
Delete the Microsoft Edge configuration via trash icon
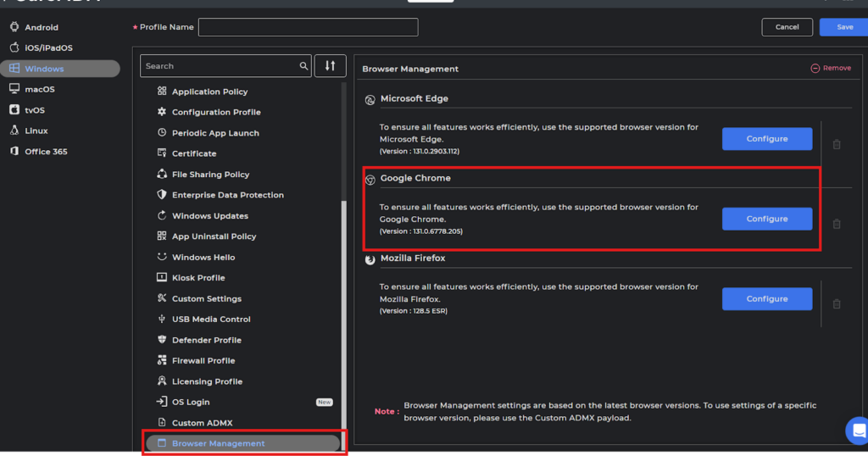tap(837, 144)
